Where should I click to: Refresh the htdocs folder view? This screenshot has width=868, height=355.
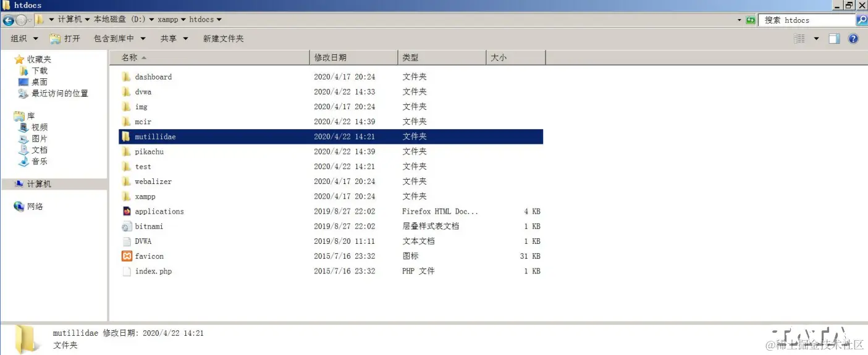pos(751,20)
